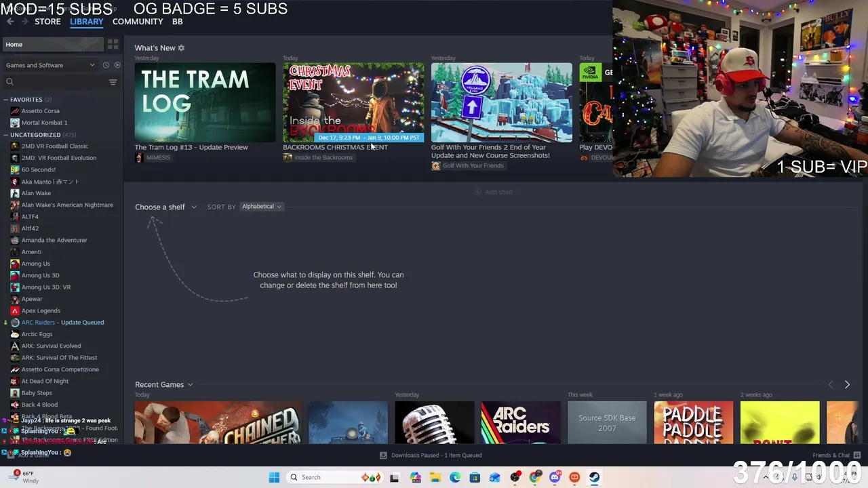The height and width of the screenshot is (488, 868).
Task: Click the Inside the Backrooms publisher icon
Action: point(288,157)
